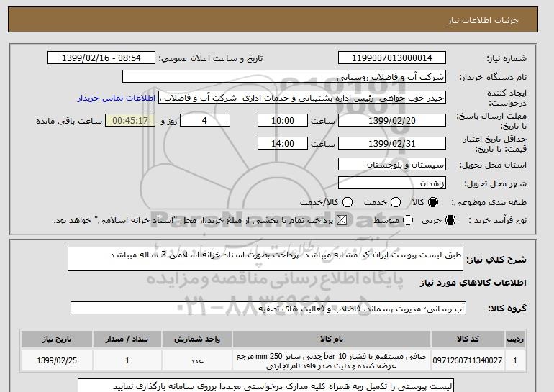Choose the متوسط purchase process option
Image resolution: width=554 pixels, height=392 pixels.
click(408, 220)
